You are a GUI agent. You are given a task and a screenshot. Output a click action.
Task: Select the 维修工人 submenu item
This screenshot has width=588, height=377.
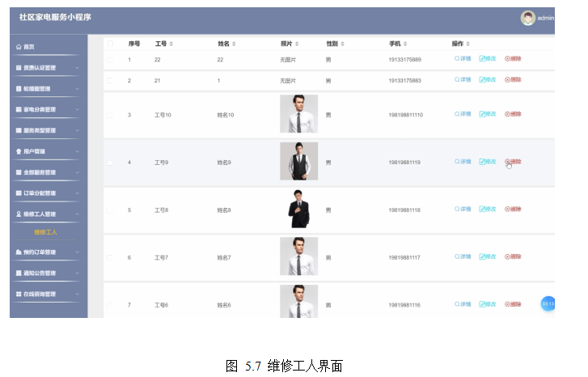pos(46,232)
